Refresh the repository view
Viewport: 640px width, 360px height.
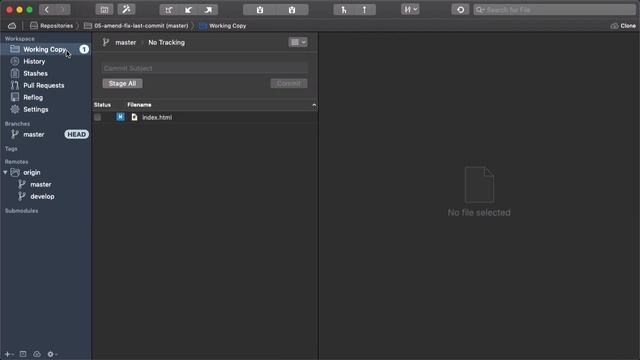[x=460, y=9]
